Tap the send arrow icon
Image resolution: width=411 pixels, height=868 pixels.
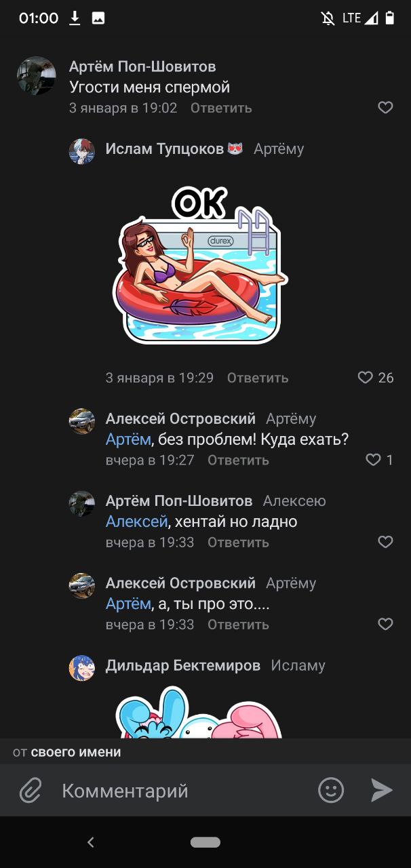(382, 790)
